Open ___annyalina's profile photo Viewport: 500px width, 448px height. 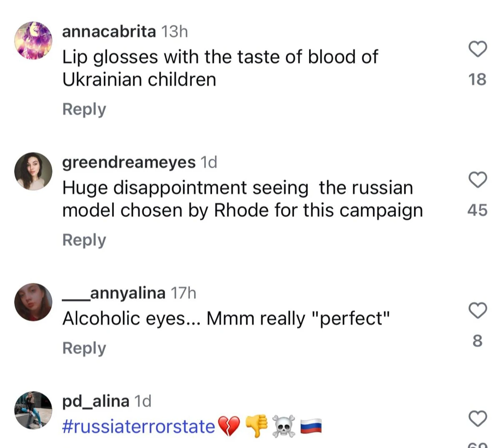(33, 302)
